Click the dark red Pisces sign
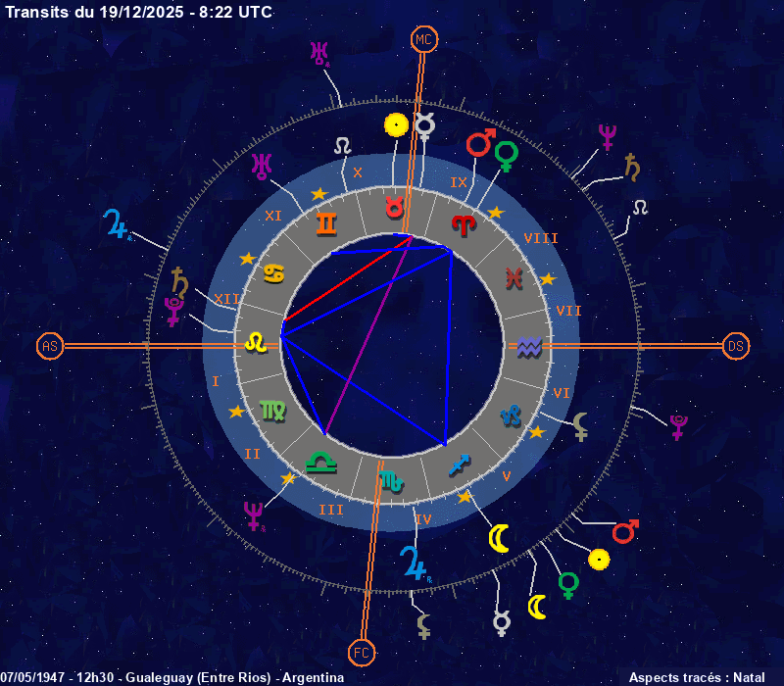784x686 pixels. click(x=514, y=278)
